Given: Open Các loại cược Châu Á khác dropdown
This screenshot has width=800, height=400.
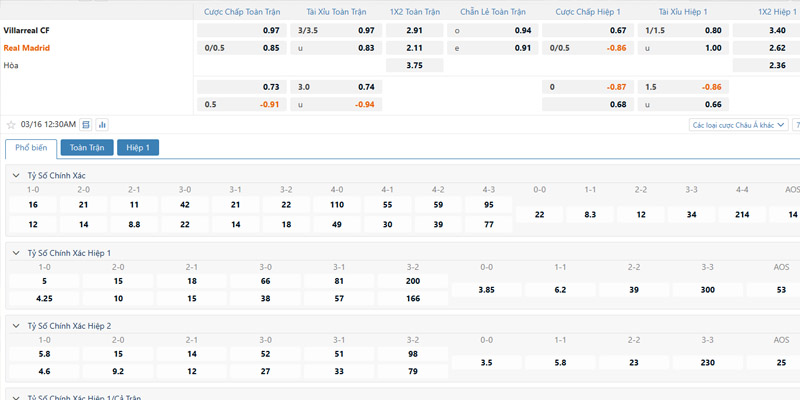Looking at the screenshot, I should point(738,125).
